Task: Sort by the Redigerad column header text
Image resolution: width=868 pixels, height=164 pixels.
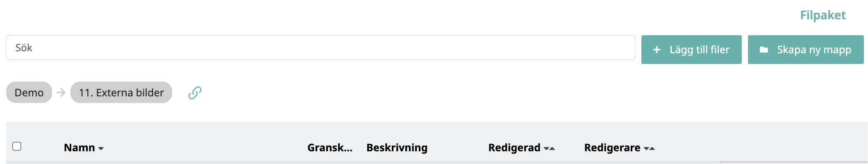Action: 514,148
